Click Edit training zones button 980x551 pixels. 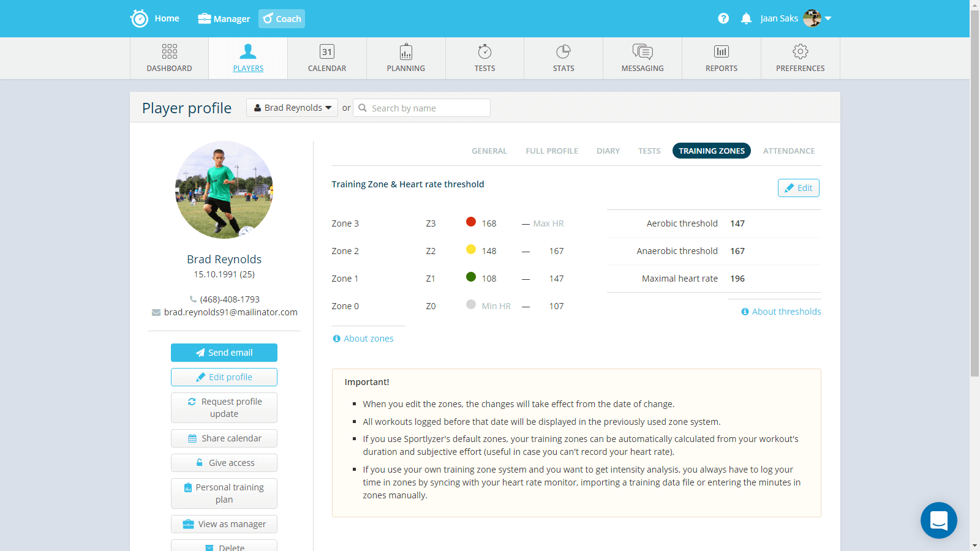click(798, 188)
